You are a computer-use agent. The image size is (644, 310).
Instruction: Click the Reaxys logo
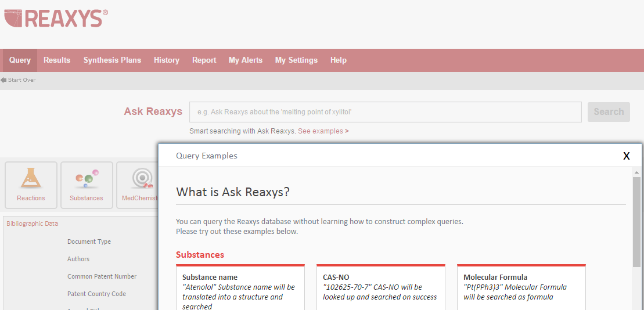(56, 19)
